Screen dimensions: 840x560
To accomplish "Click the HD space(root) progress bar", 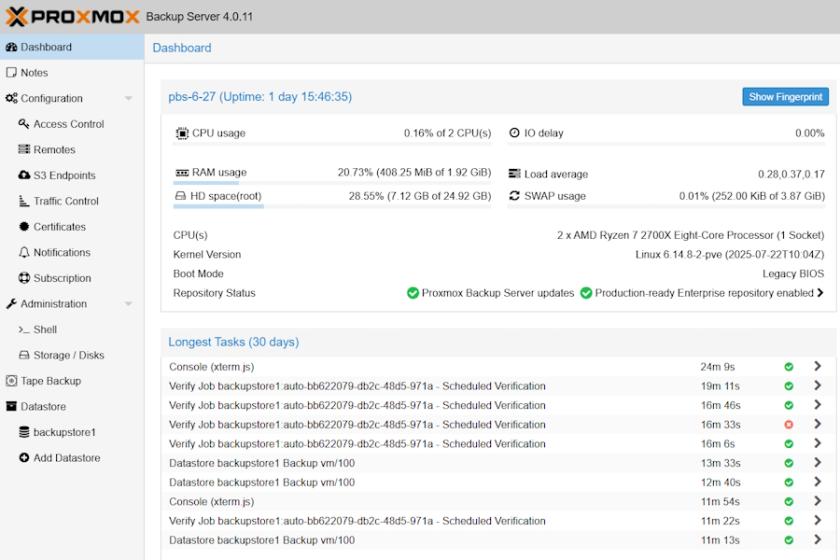I will pos(332,206).
